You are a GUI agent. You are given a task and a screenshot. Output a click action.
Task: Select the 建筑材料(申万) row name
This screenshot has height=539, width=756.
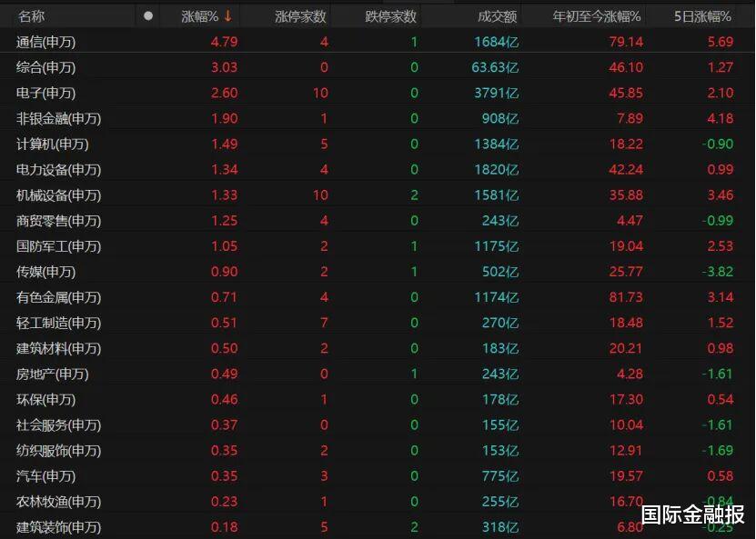[x=58, y=348]
